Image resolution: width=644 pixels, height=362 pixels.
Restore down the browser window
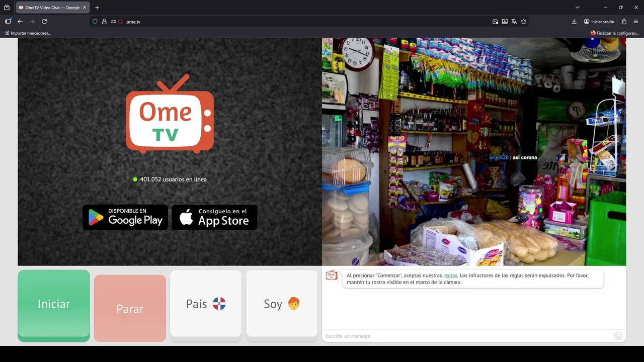tap(621, 8)
